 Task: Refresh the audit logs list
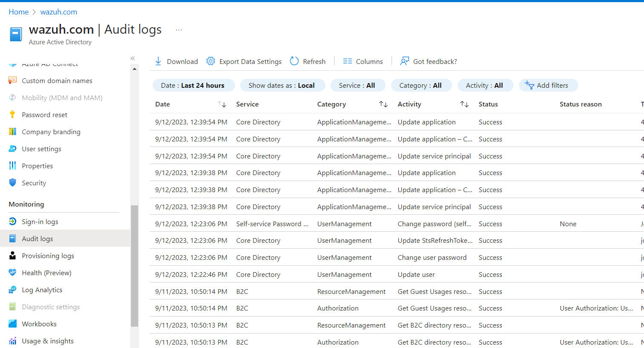pyautogui.click(x=294, y=61)
